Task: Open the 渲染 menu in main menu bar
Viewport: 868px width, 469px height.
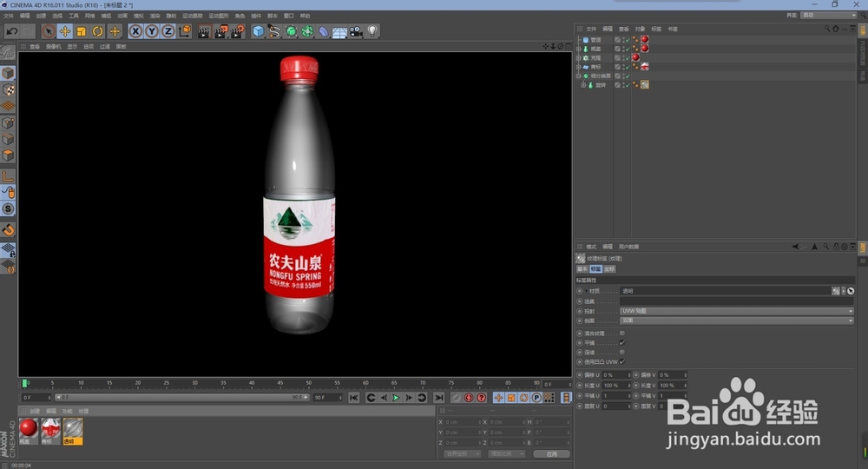Action: point(155,16)
